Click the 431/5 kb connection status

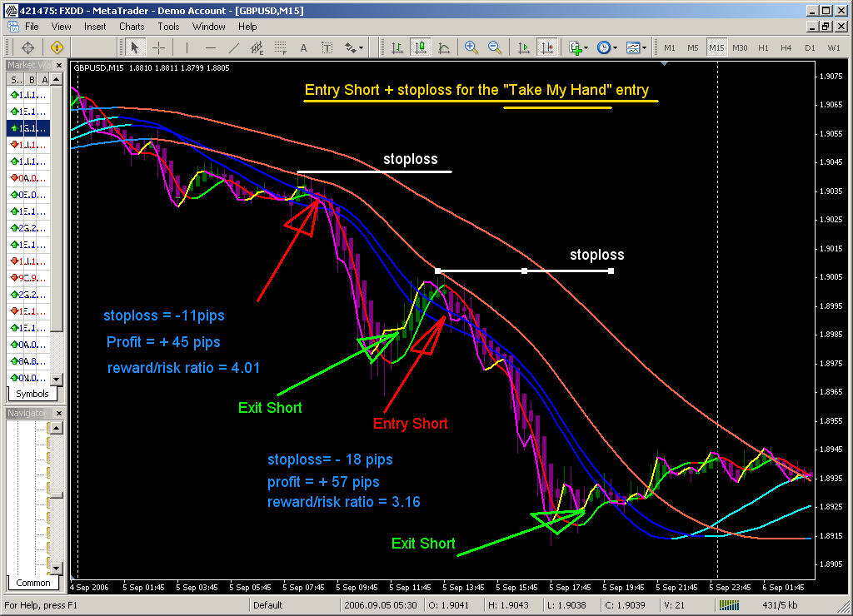tap(780, 605)
